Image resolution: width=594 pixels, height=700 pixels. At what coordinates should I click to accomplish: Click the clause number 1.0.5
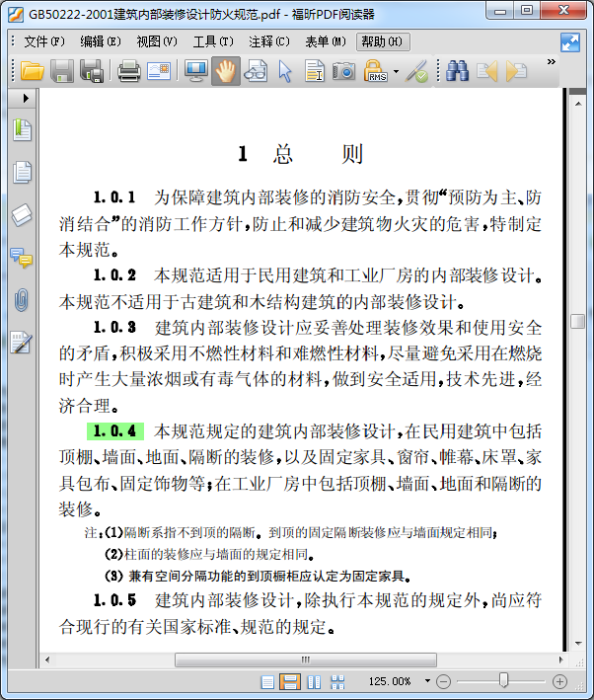(114, 600)
